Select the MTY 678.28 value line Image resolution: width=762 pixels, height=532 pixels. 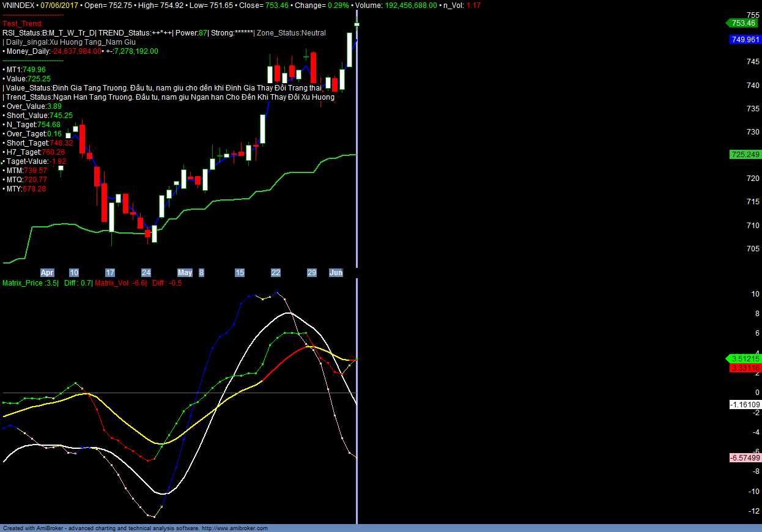pyautogui.click(x=26, y=189)
